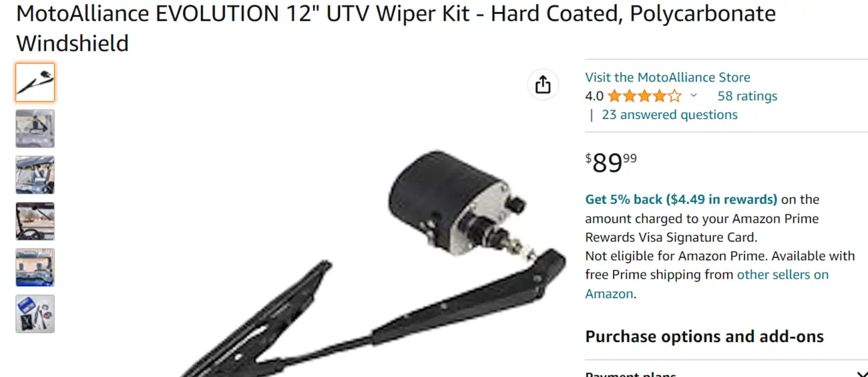Click the $89.99 price
The height and width of the screenshot is (377, 868).
coord(611,162)
